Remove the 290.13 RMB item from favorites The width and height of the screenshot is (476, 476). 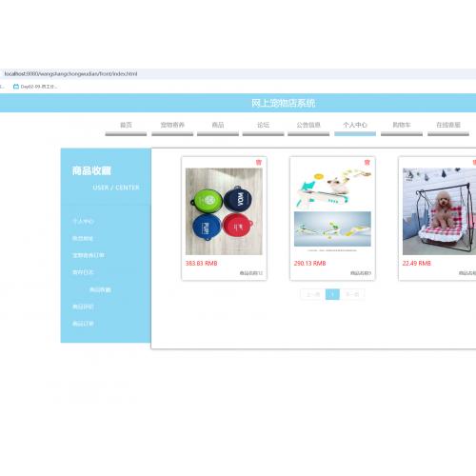(367, 163)
